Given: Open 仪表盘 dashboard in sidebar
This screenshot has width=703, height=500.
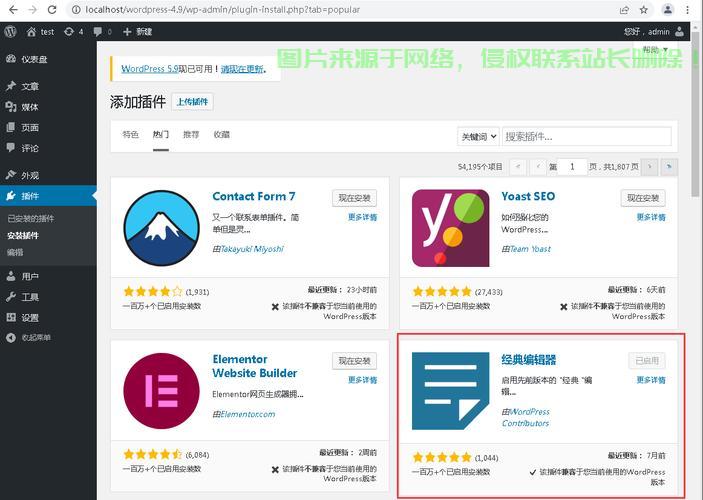Looking at the screenshot, I should tap(34, 59).
